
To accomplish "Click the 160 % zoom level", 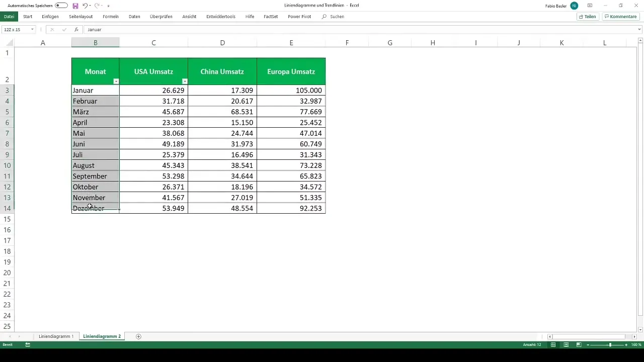I will [x=636, y=345].
